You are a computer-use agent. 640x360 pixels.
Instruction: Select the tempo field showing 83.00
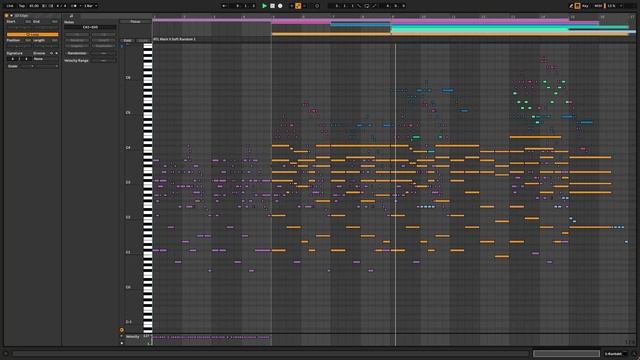[x=34, y=6]
